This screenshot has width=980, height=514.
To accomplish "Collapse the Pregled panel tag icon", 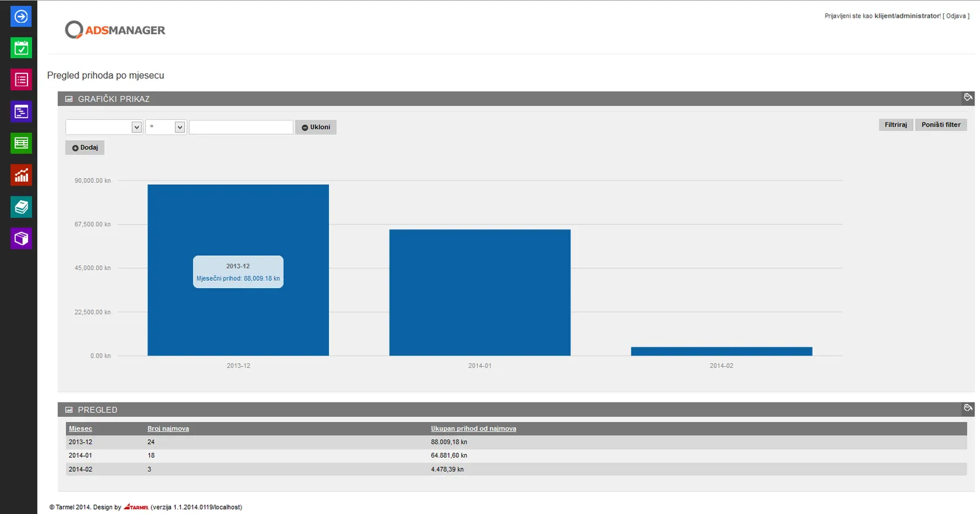I will coord(968,408).
